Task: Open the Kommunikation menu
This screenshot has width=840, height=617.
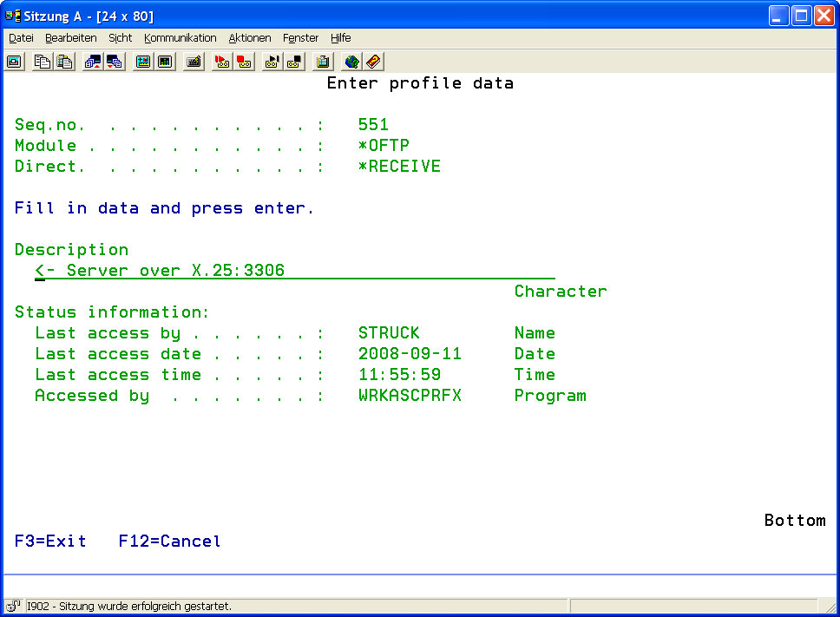Action: [x=180, y=38]
